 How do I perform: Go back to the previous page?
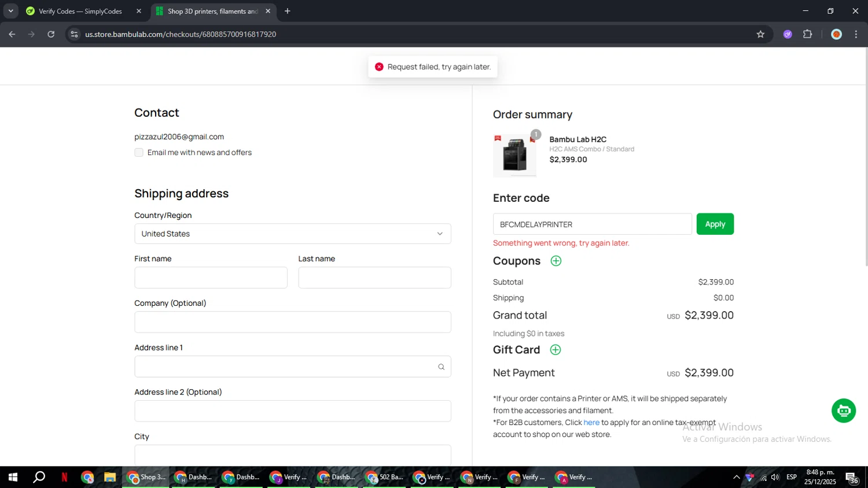coord(12,34)
